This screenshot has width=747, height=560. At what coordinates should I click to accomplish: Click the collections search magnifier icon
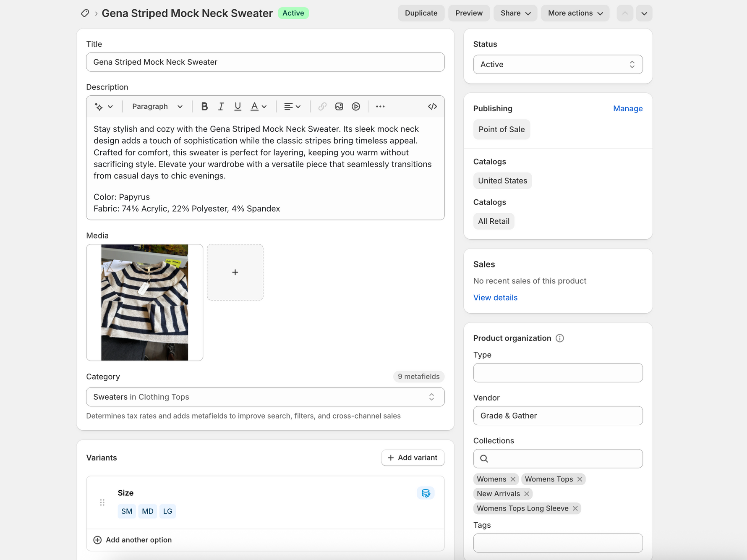[484, 459]
